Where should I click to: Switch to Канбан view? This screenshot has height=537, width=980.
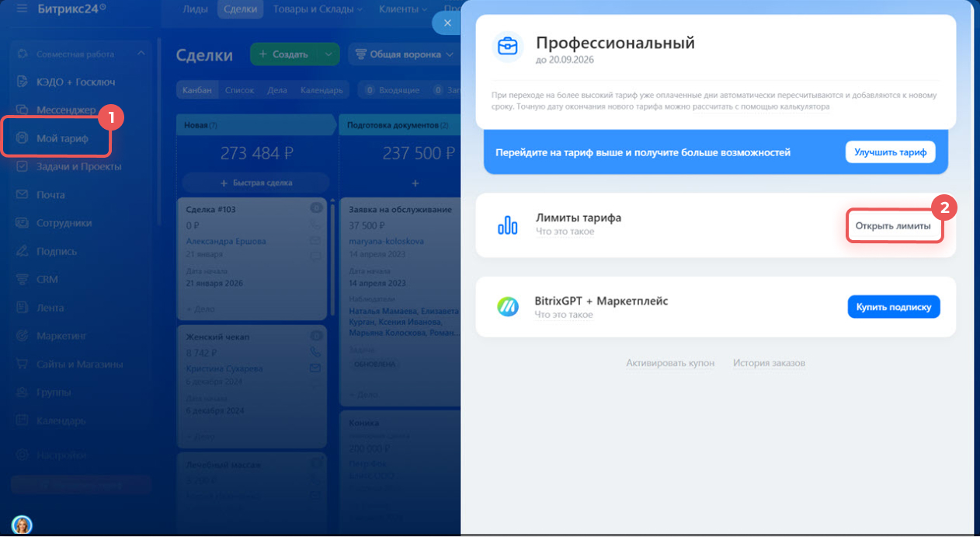[x=197, y=90]
